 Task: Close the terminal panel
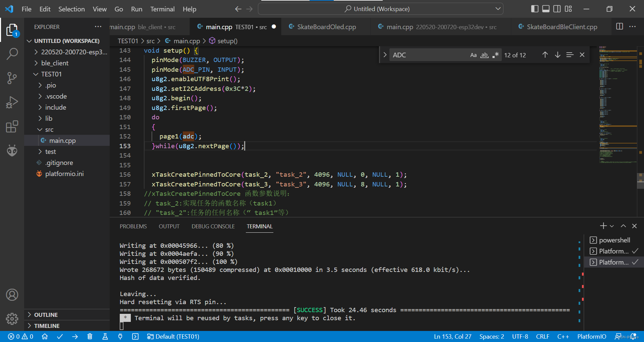pos(634,226)
